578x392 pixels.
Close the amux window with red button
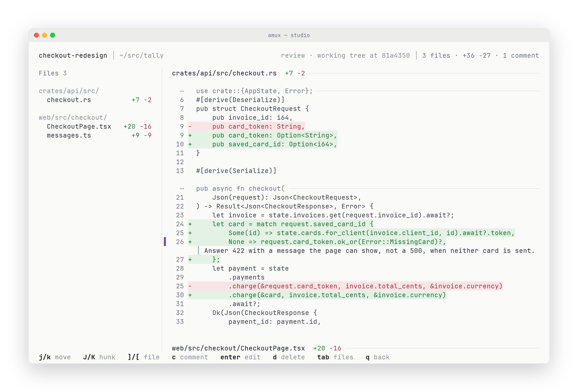pyautogui.click(x=36, y=35)
